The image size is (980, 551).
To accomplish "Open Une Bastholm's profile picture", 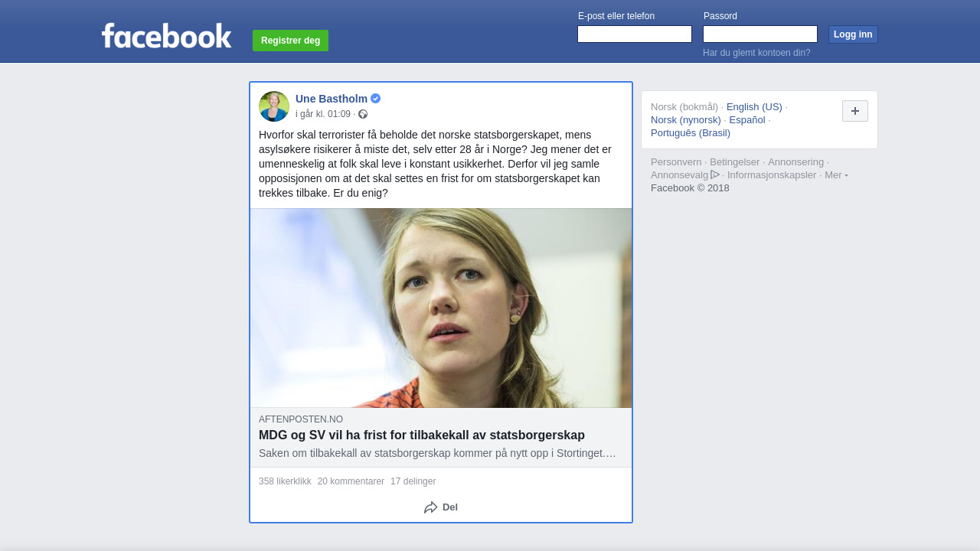I will [x=274, y=106].
